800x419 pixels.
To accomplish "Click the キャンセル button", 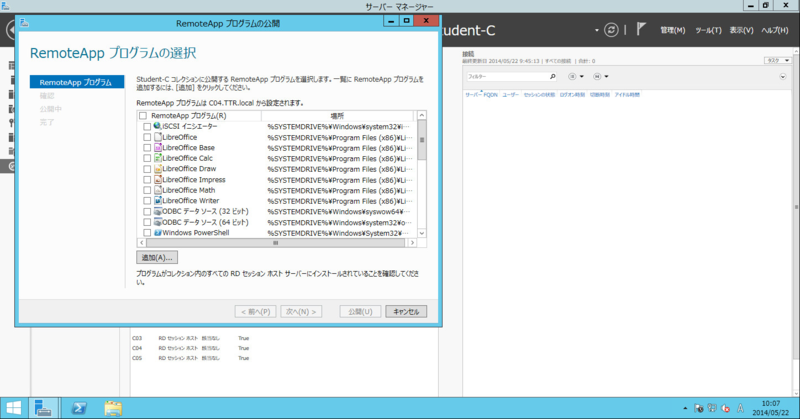I will (x=406, y=311).
